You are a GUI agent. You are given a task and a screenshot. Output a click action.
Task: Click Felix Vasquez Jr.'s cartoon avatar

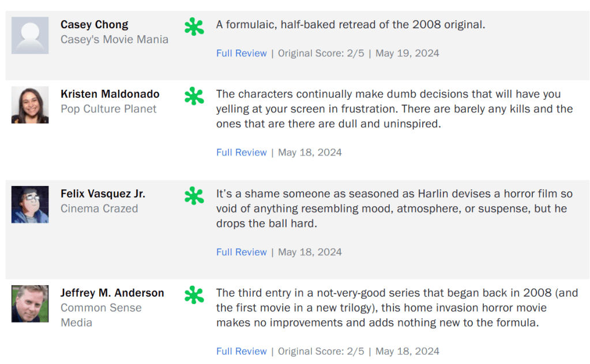(30, 204)
